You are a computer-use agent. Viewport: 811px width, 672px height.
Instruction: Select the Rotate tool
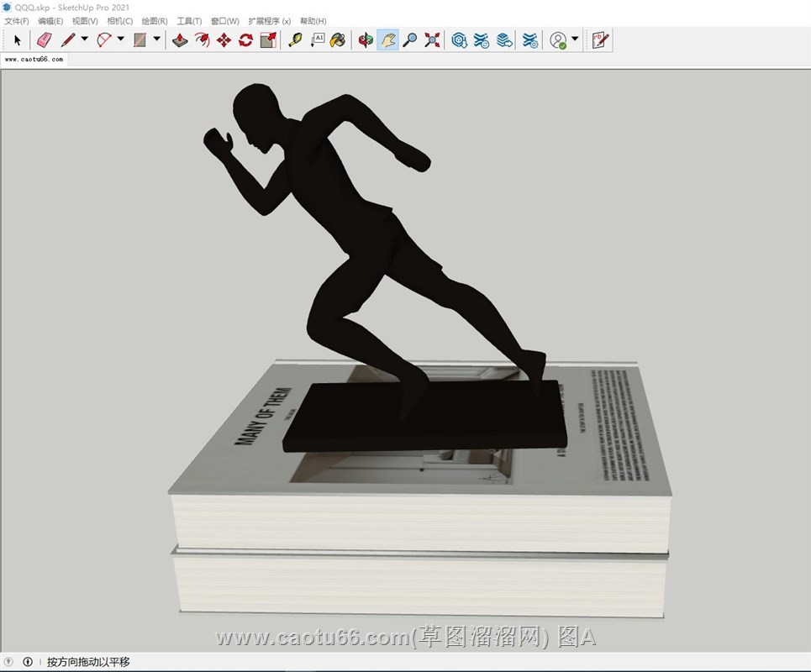245,39
